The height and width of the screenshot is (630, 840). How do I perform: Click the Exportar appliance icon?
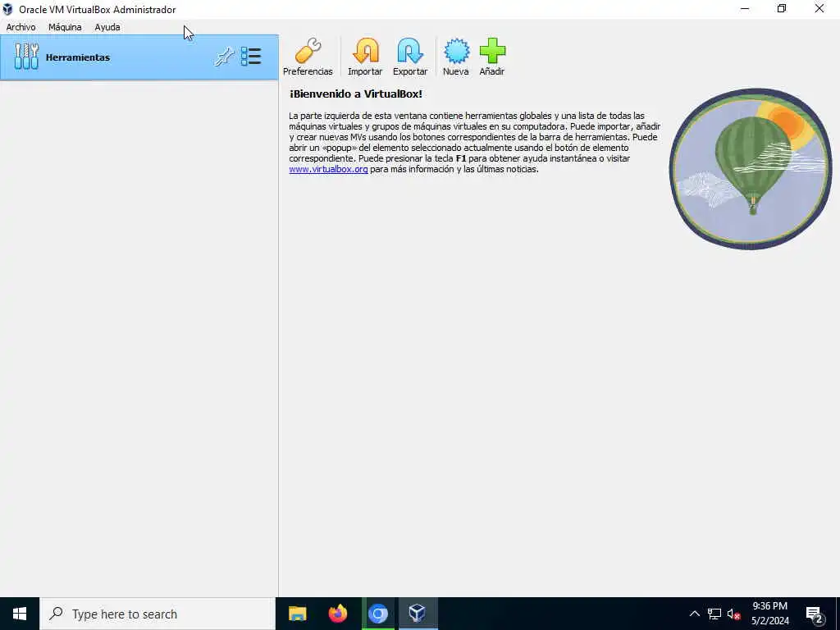[410, 57]
